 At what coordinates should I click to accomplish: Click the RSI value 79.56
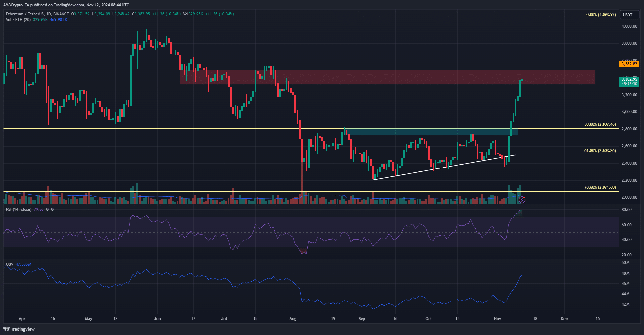39,209
